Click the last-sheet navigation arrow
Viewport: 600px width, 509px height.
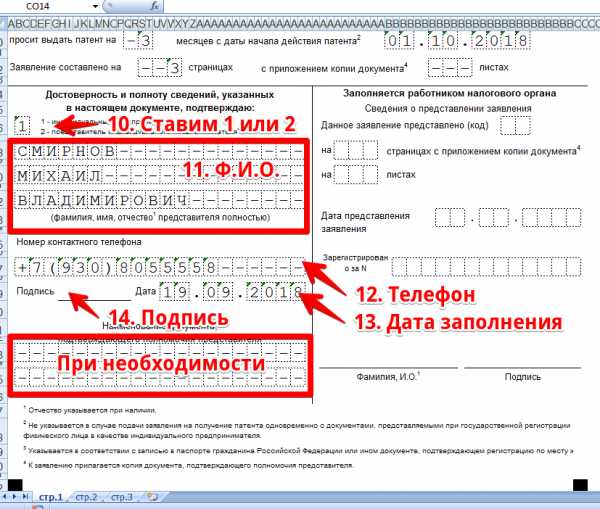tap(25, 497)
